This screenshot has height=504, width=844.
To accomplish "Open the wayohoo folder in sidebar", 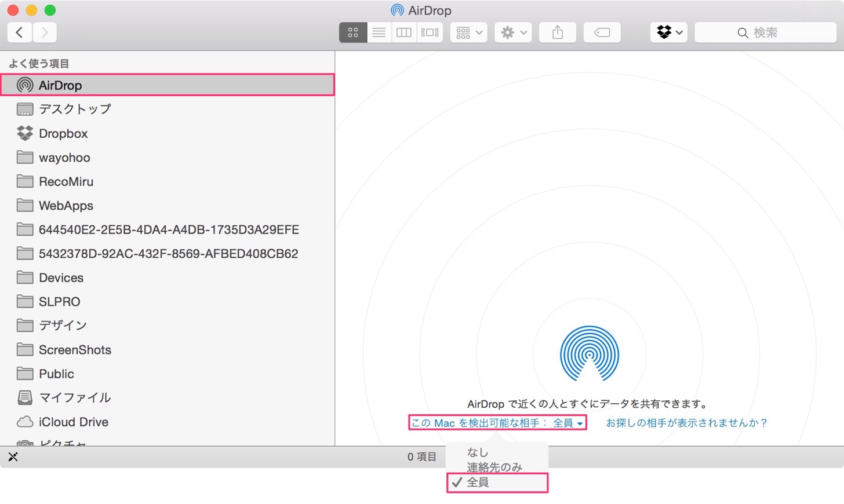I will 168,158.
